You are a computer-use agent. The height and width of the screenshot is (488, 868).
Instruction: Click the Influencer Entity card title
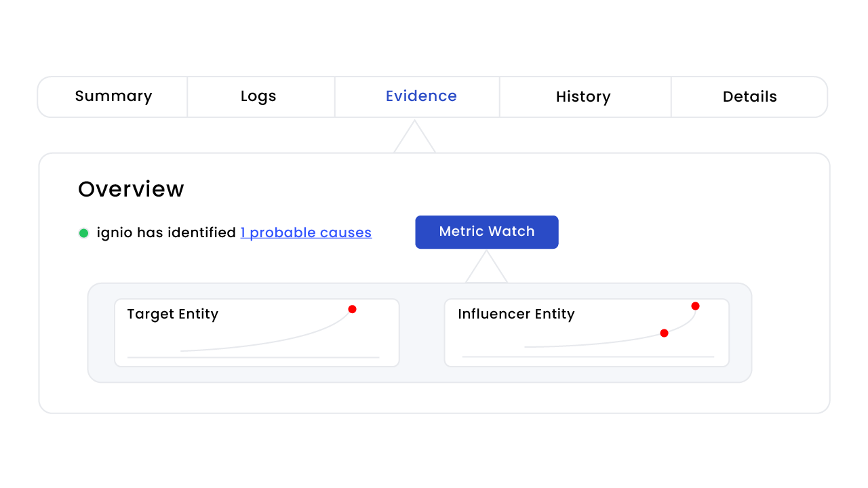[516, 314]
